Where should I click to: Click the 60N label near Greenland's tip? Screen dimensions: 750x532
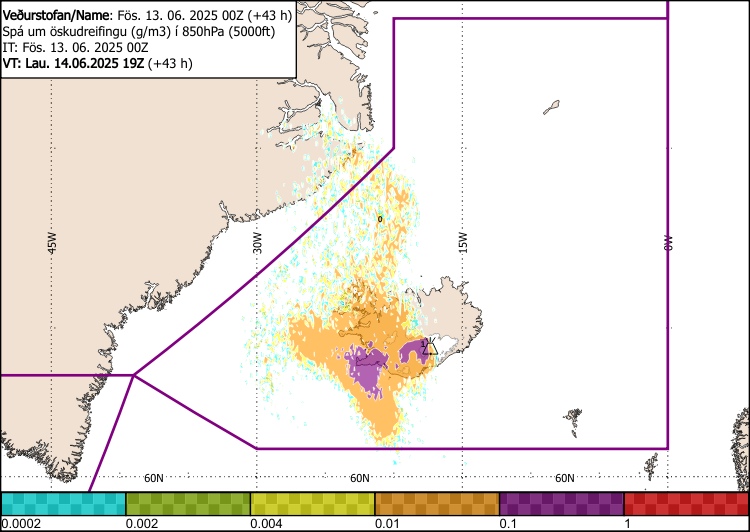coord(154,478)
